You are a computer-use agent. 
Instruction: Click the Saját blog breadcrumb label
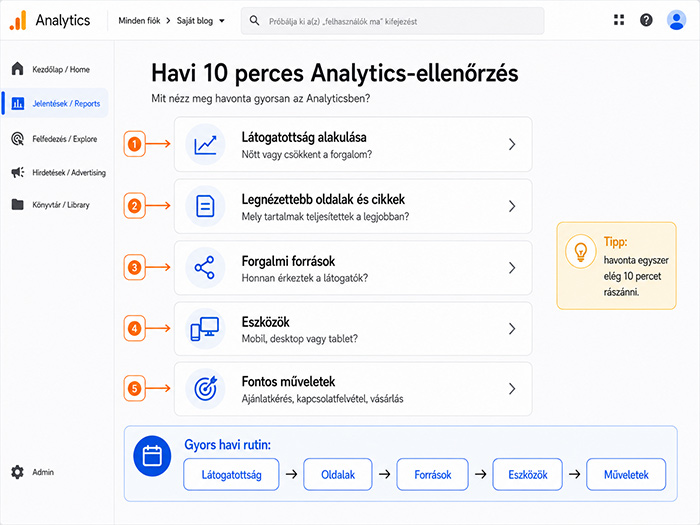[x=195, y=21]
